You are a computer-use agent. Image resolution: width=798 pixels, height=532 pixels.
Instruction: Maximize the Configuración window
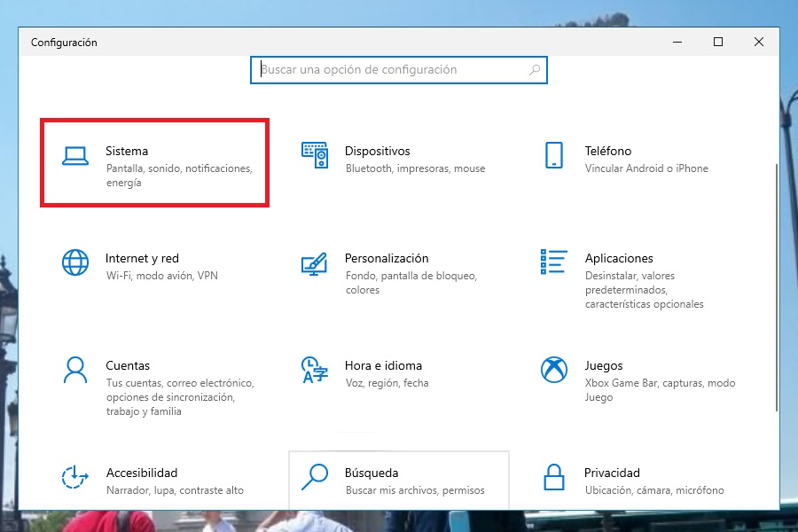pyautogui.click(x=717, y=42)
